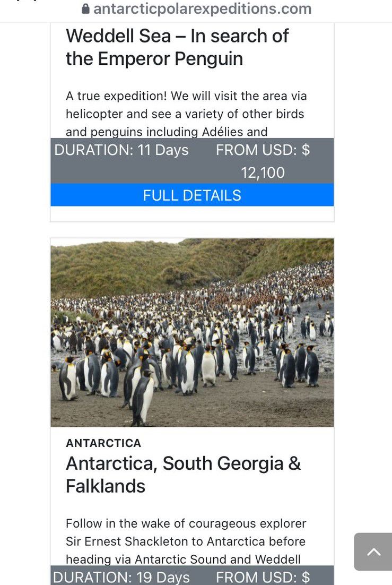The image size is (392, 585).
Task: Click the antarcticpolarexpeditions.com URL field
Action: click(202, 9)
